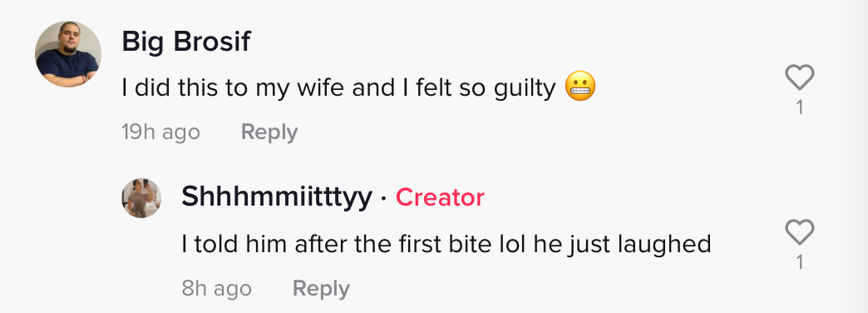Click the words 'he just laughed'
This screenshot has width=868, height=313.
(x=622, y=244)
